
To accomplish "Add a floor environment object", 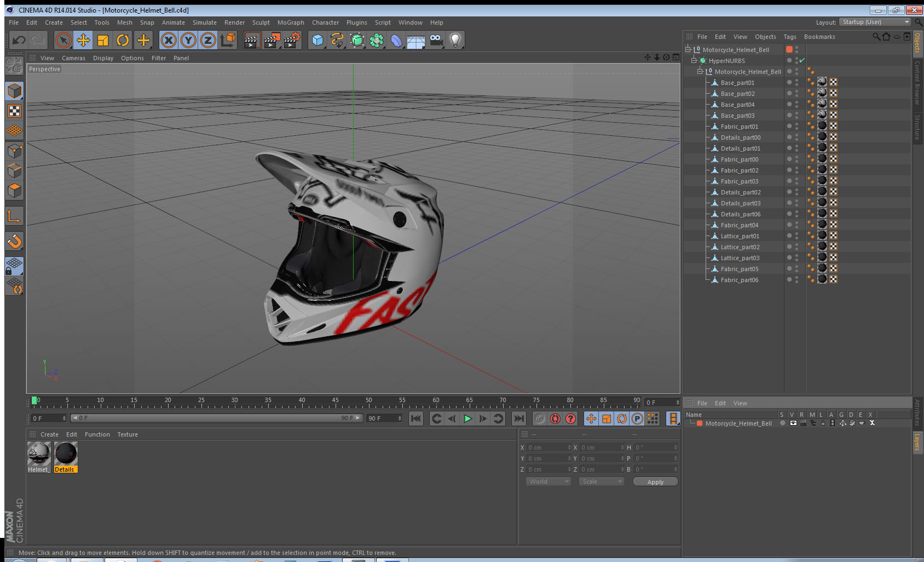I will tap(416, 40).
